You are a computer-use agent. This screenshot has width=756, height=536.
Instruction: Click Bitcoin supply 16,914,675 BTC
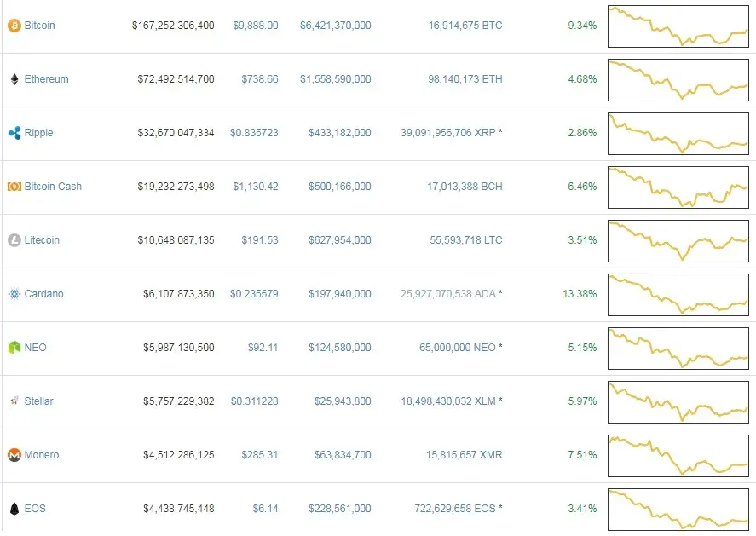[x=465, y=26]
